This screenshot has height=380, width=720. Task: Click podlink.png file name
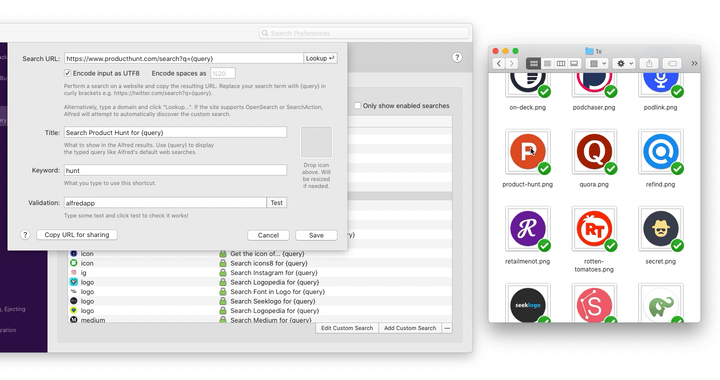click(661, 107)
